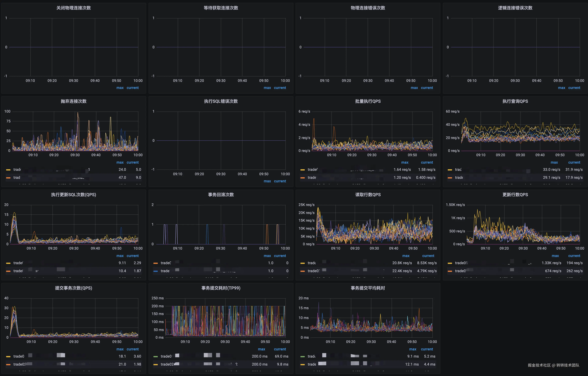Open the 关闭物理连接次数 panel title menu
588x376 pixels.
73,8
